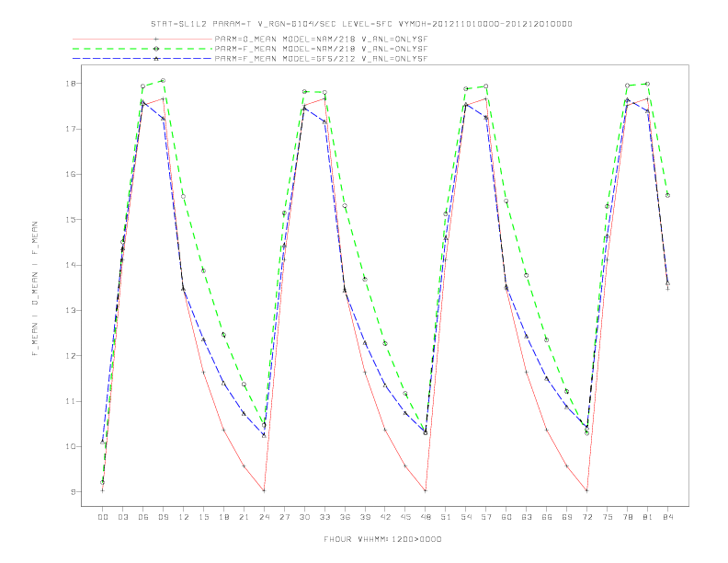Click the red solid legend line sample

click(142, 40)
